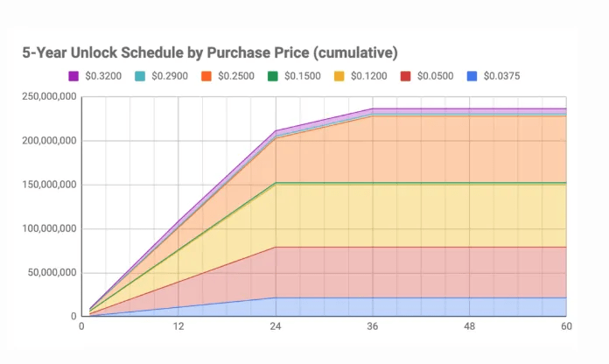
Task: Select the blue $0.0375 legend swatch
Action: (474, 76)
